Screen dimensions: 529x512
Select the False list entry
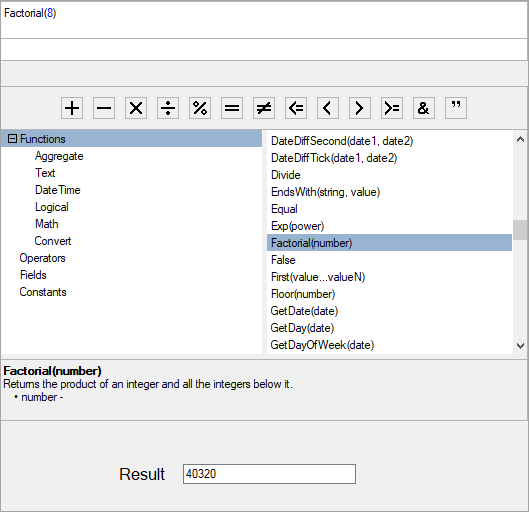[389, 260]
